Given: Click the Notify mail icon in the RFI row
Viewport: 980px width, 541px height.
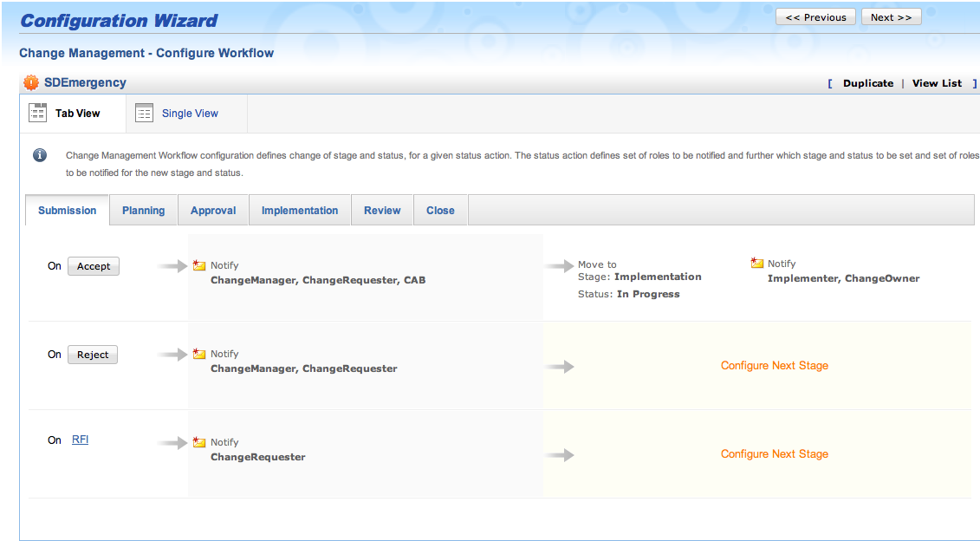Looking at the screenshot, I should [198, 440].
